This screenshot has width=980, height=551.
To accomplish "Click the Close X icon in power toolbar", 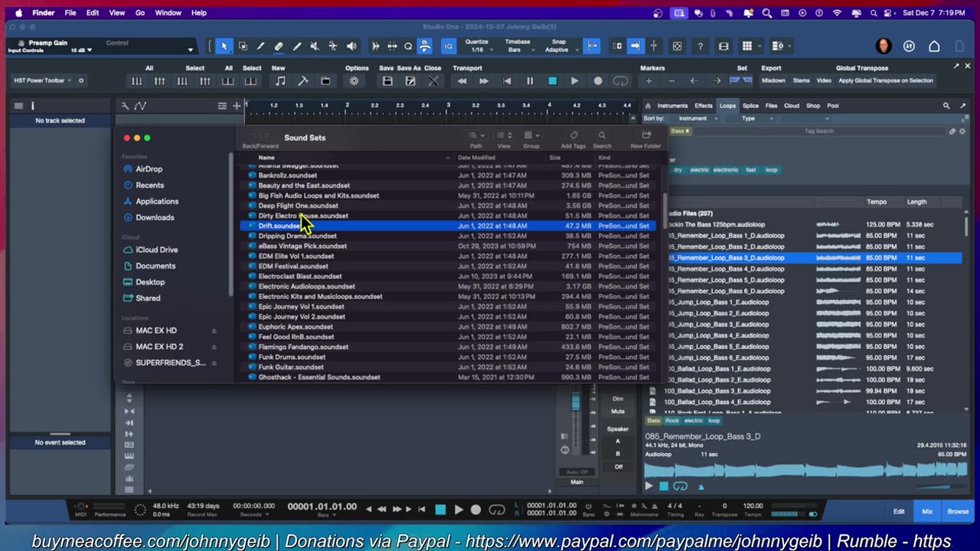I will (433, 80).
